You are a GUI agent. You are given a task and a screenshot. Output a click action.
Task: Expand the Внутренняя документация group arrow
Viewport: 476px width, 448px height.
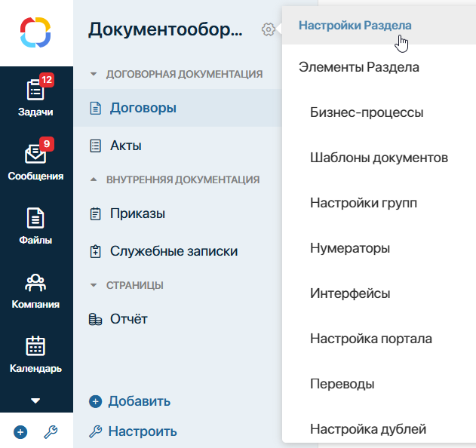click(x=94, y=180)
